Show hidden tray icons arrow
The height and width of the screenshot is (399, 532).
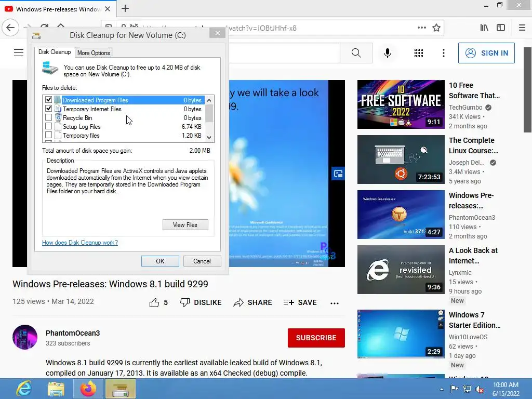[442, 389]
